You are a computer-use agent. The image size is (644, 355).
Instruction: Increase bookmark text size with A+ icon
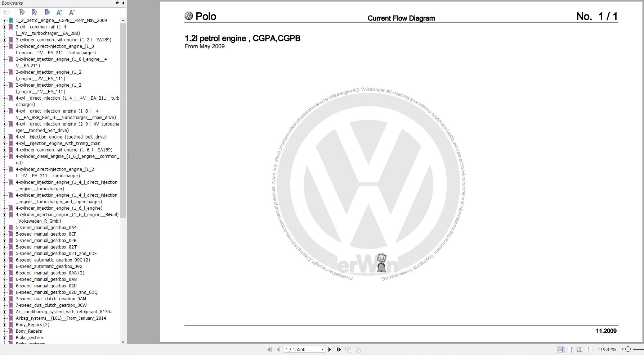[59, 12]
